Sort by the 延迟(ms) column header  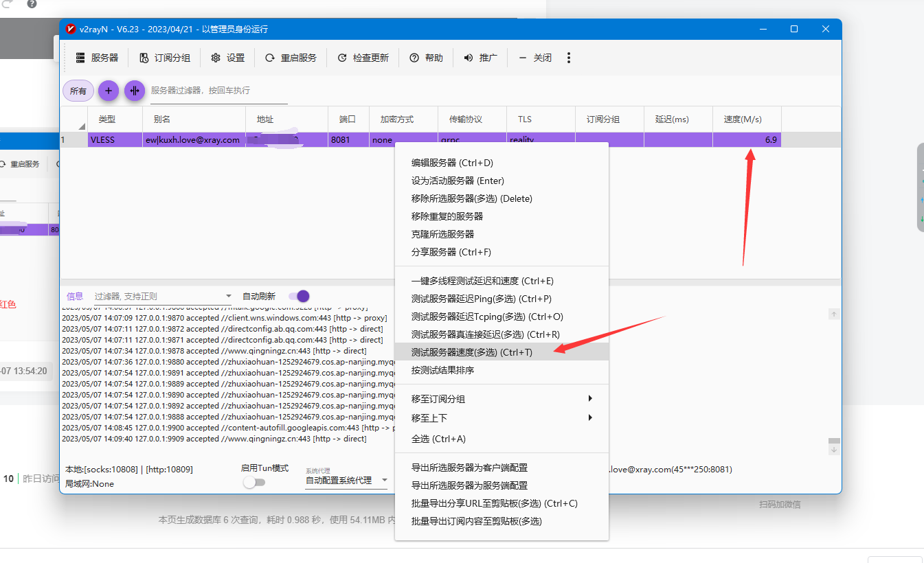(679, 119)
